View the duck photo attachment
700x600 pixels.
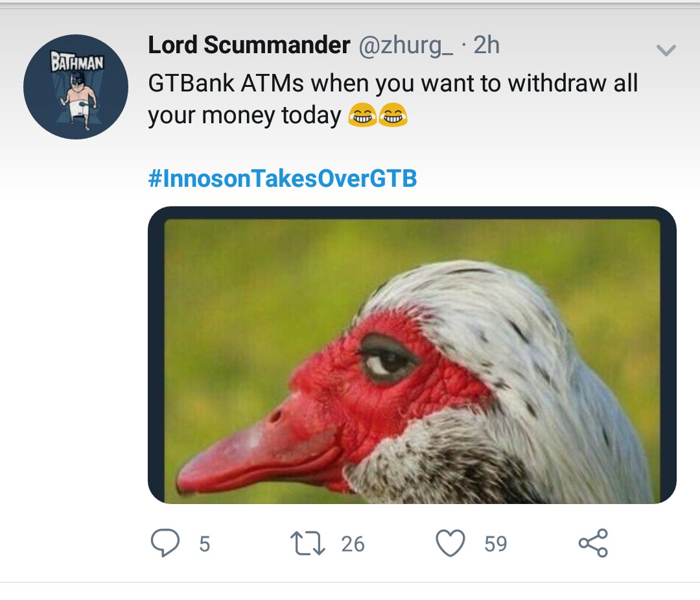pos(412,355)
